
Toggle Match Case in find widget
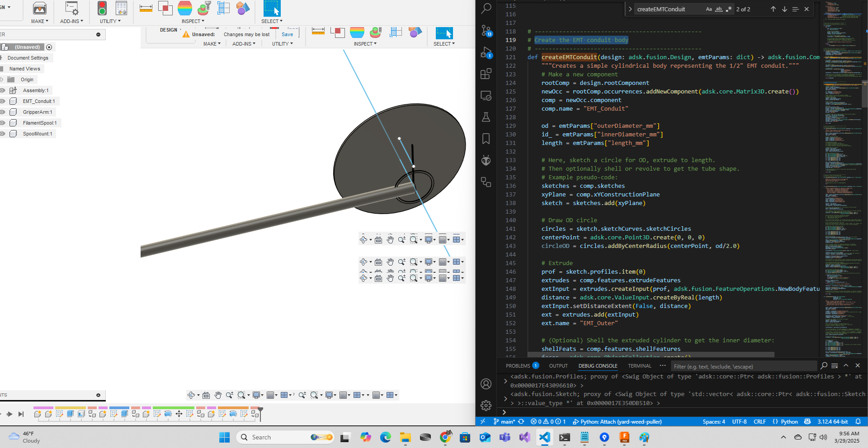[708, 9]
